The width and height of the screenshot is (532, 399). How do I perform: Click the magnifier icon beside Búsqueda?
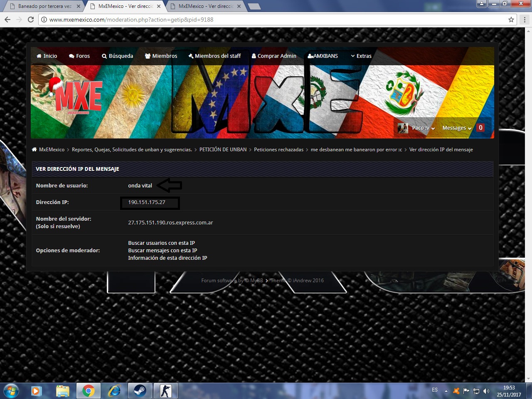pyautogui.click(x=104, y=56)
